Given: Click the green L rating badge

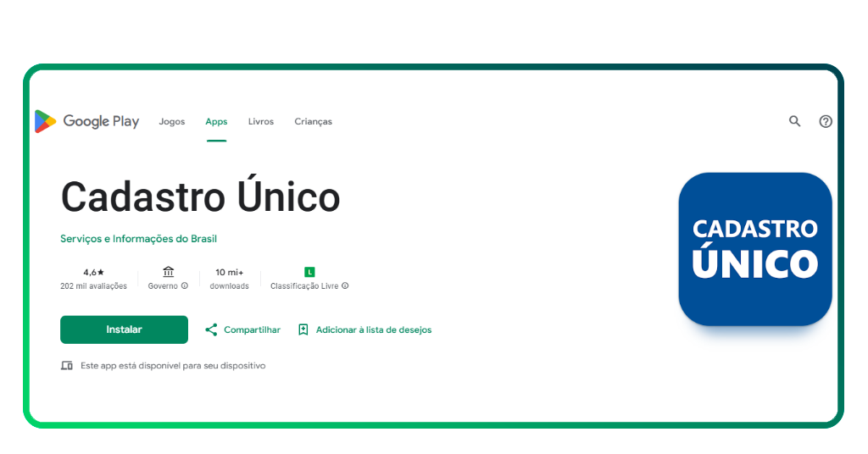Looking at the screenshot, I should [x=309, y=272].
